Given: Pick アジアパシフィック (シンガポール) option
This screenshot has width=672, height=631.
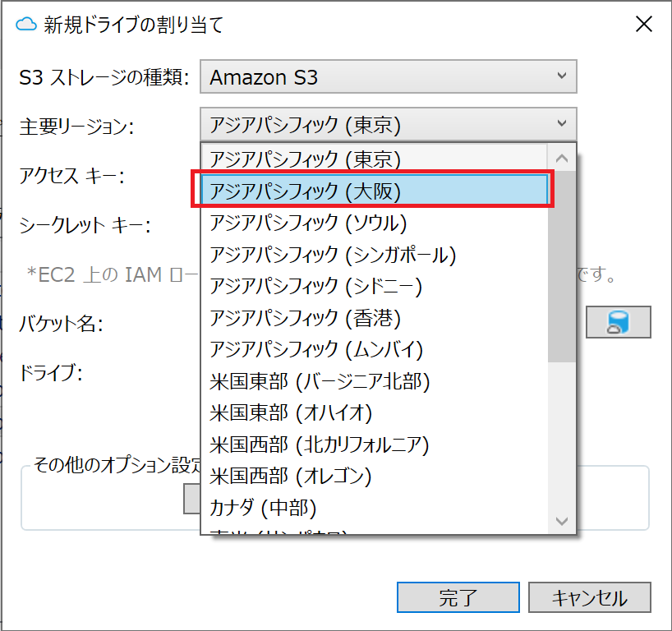Looking at the screenshot, I should click(332, 254).
